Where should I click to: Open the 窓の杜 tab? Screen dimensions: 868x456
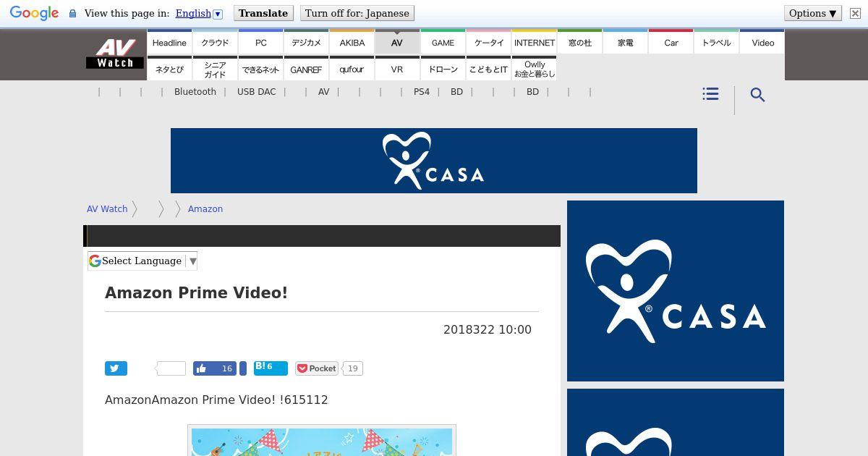[x=580, y=42]
